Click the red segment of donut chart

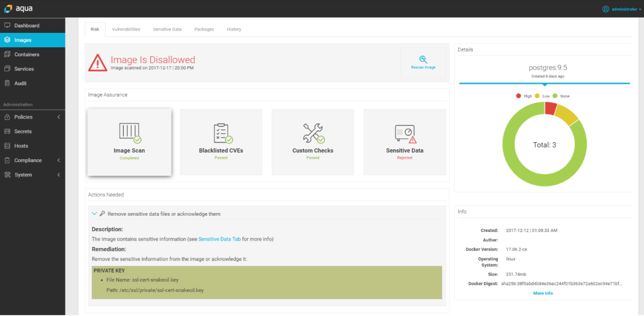tap(551, 108)
